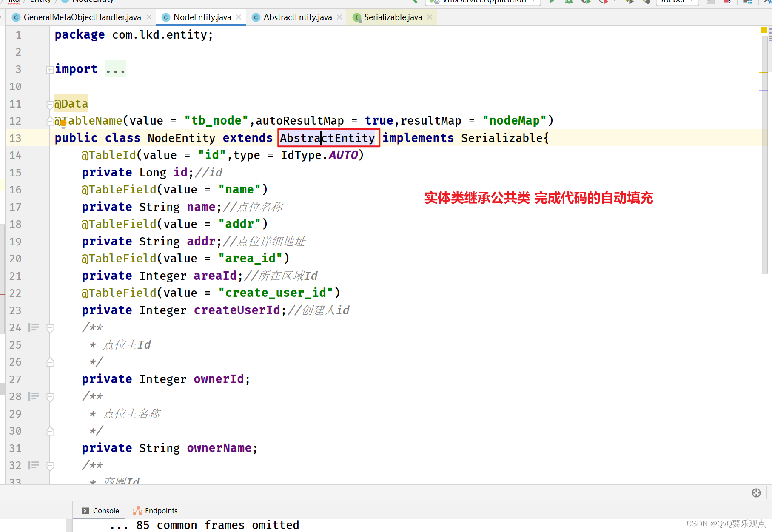This screenshot has width=772, height=532.
Task: Toggle rendered doc view at line 32
Action: pyautogui.click(x=34, y=465)
